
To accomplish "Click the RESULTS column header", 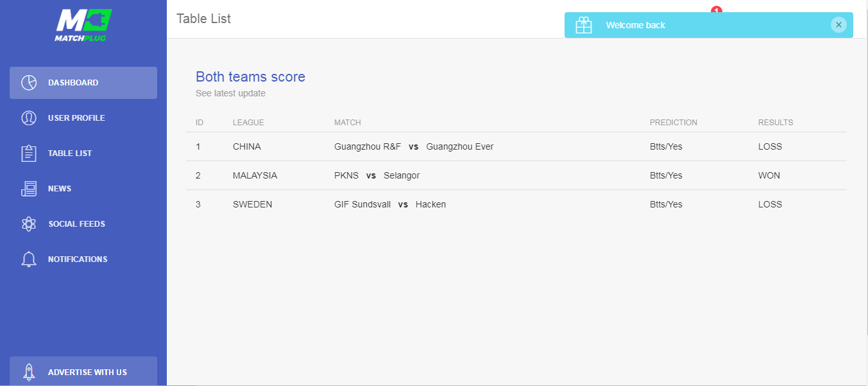I will (776, 123).
